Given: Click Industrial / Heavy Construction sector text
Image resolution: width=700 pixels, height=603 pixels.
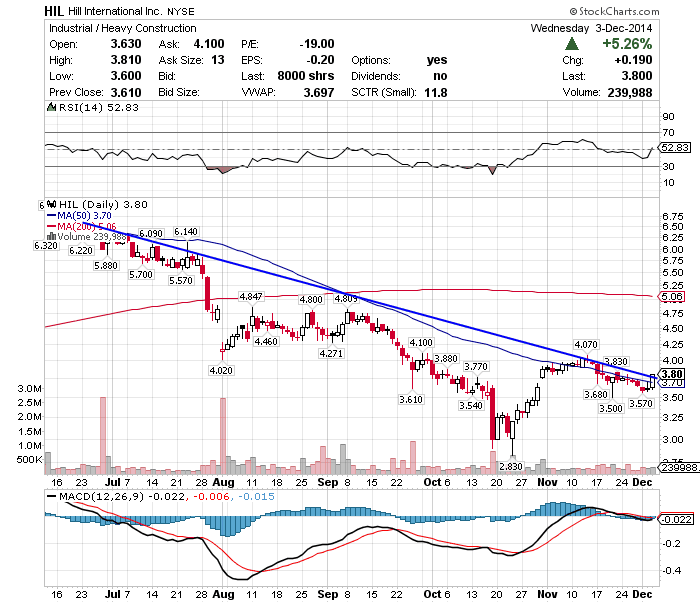Looking at the screenshot, I should [x=123, y=28].
